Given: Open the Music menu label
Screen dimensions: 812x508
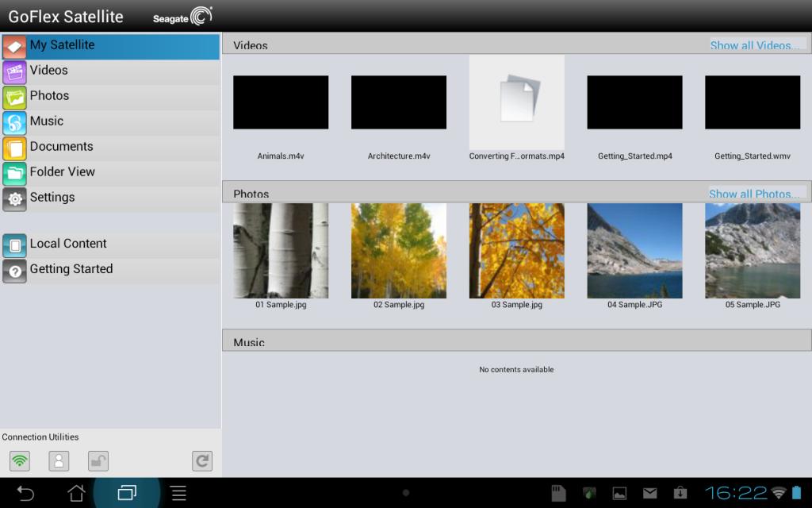Looking at the screenshot, I should pyautogui.click(x=47, y=121).
